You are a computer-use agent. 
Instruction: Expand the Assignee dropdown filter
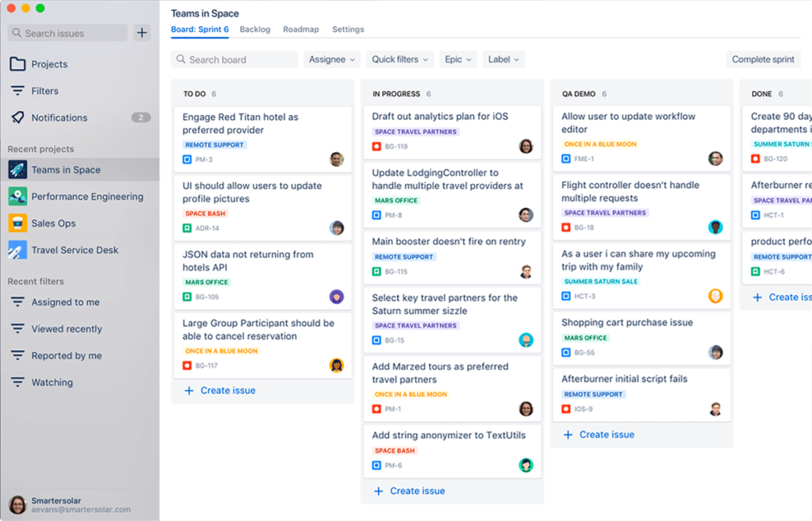[x=331, y=59]
